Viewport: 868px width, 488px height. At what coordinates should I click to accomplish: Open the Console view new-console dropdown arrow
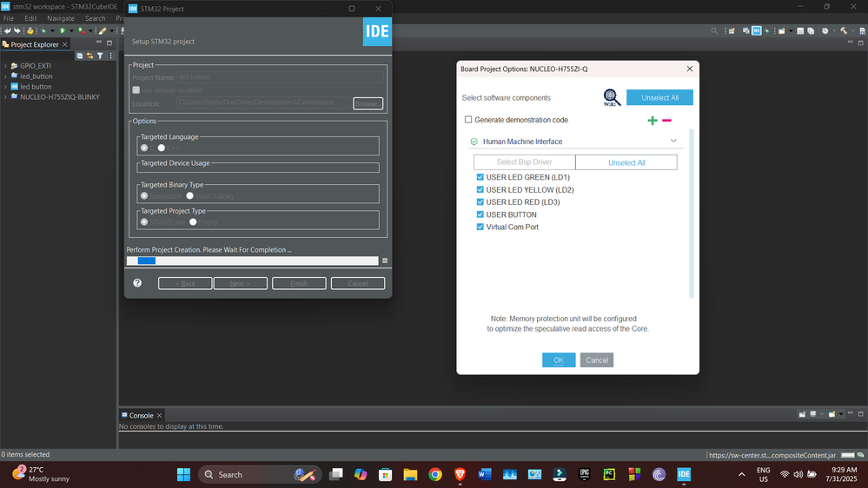841,414
